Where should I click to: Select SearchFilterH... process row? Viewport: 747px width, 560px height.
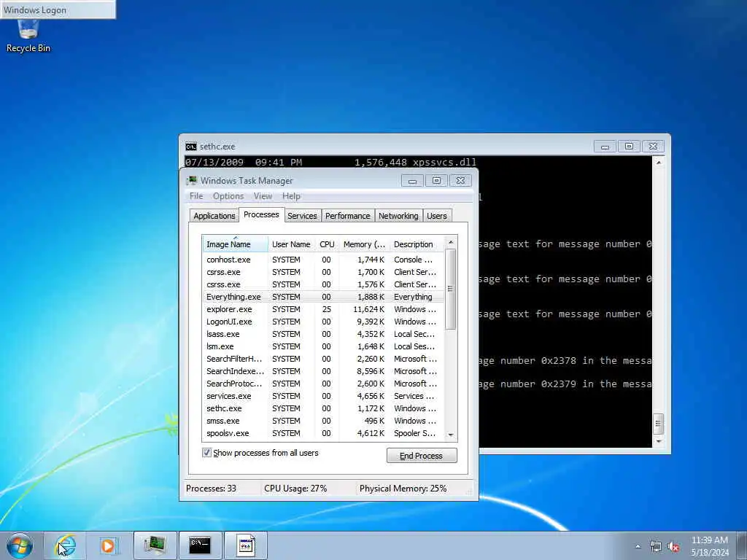[323, 359]
